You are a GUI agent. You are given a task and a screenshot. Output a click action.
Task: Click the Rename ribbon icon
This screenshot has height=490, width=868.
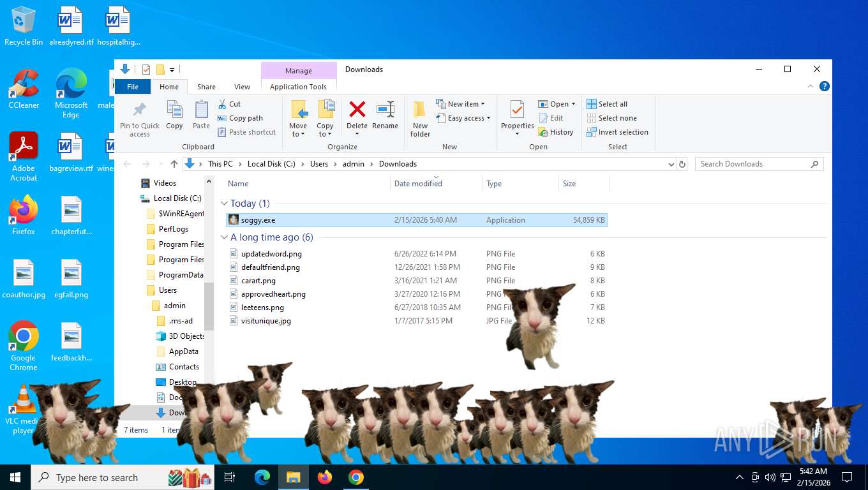point(385,115)
